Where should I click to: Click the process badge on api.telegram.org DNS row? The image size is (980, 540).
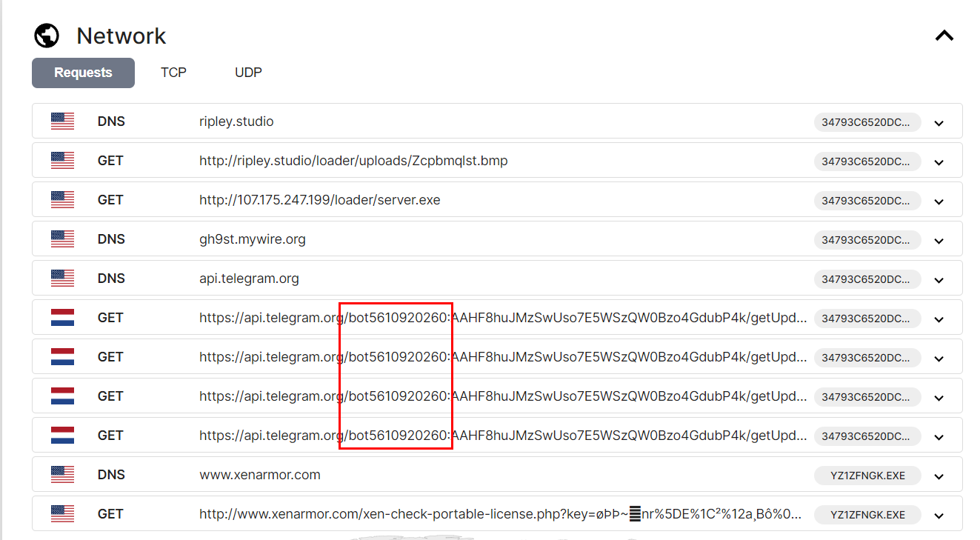(x=867, y=279)
